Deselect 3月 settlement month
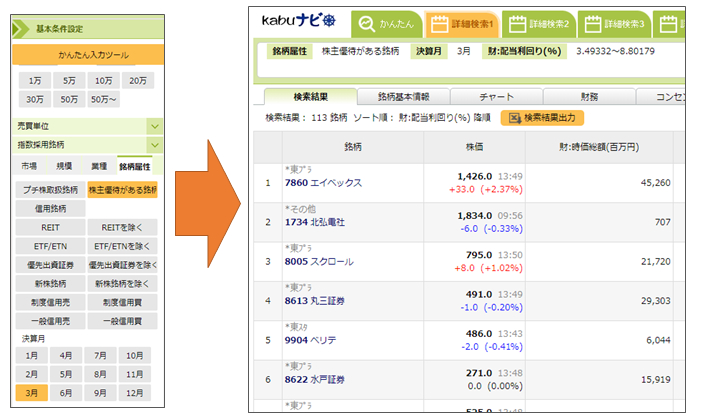 [x=32, y=393]
